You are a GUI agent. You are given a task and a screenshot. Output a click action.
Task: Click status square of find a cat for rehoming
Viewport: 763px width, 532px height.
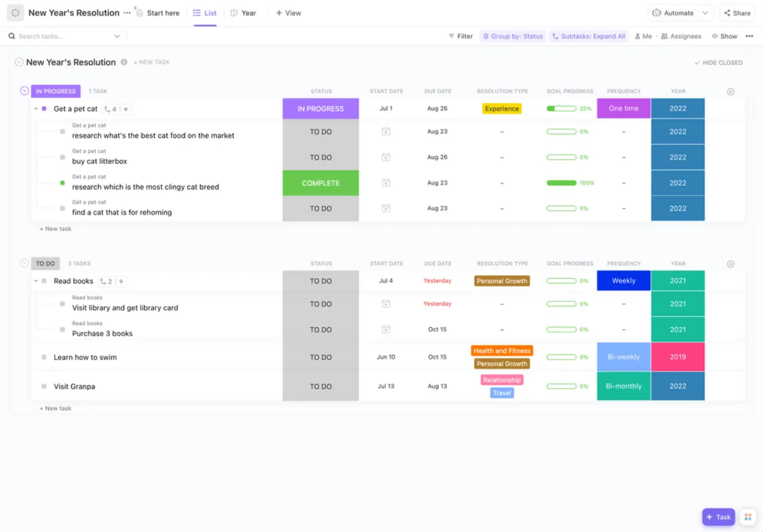tap(63, 208)
